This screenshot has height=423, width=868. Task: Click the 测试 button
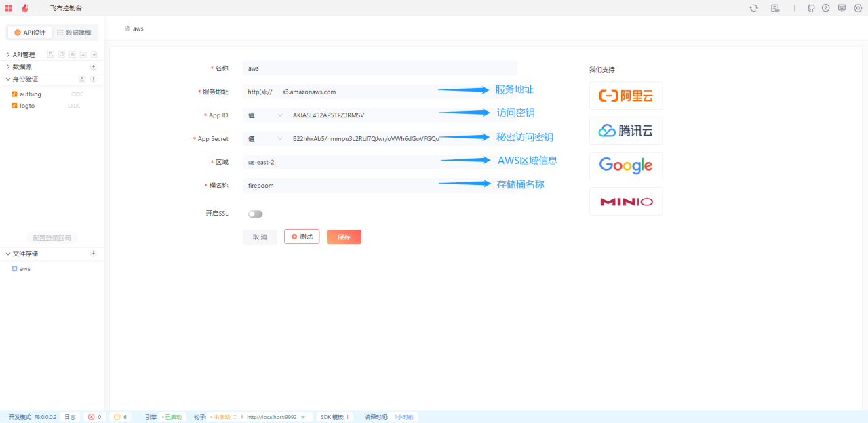click(302, 237)
